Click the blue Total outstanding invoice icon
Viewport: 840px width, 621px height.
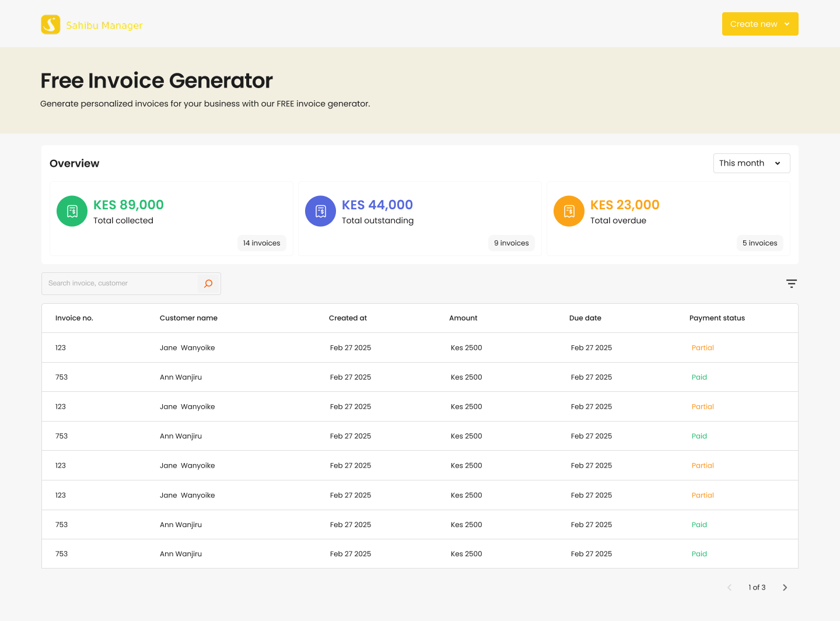pos(320,211)
